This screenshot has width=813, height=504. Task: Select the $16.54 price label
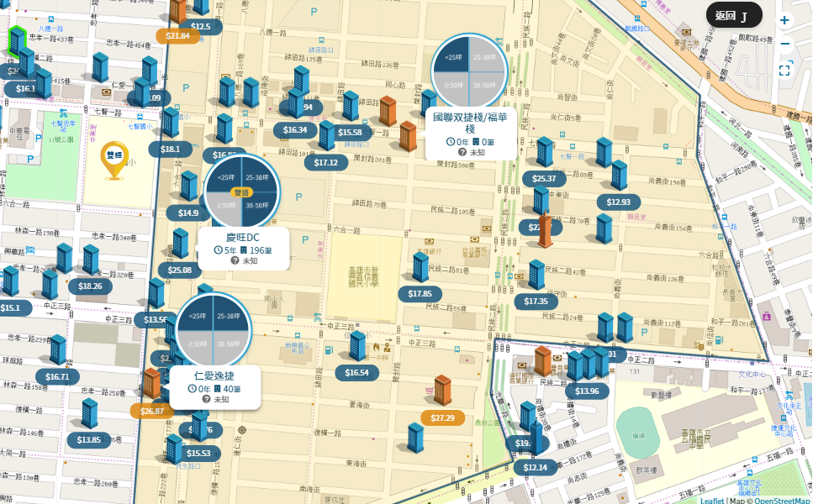356,372
